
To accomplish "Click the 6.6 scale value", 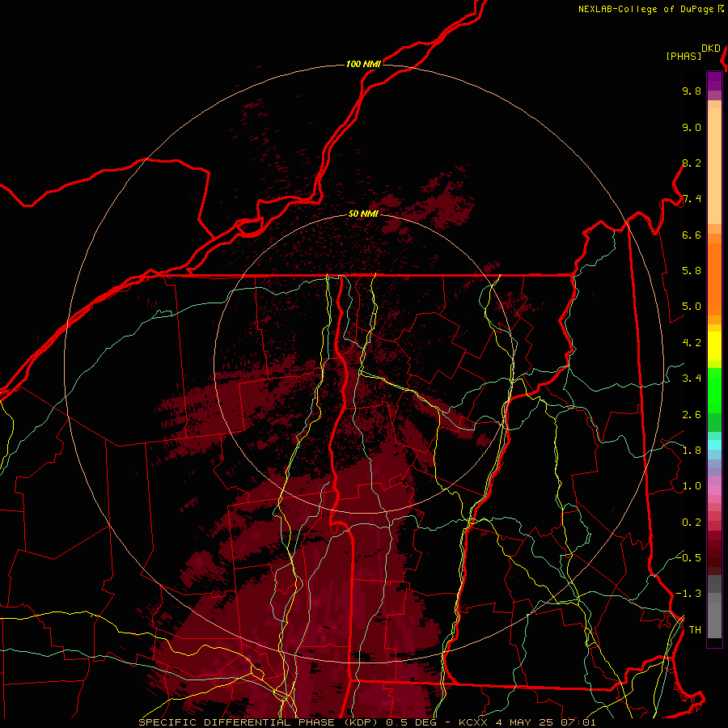I will coord(692,235).
